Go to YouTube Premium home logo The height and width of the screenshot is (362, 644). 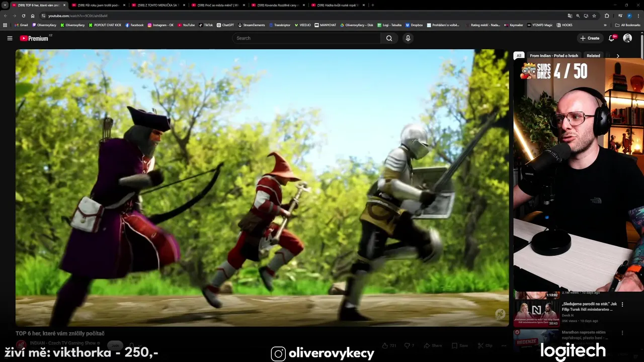point(35,38)
